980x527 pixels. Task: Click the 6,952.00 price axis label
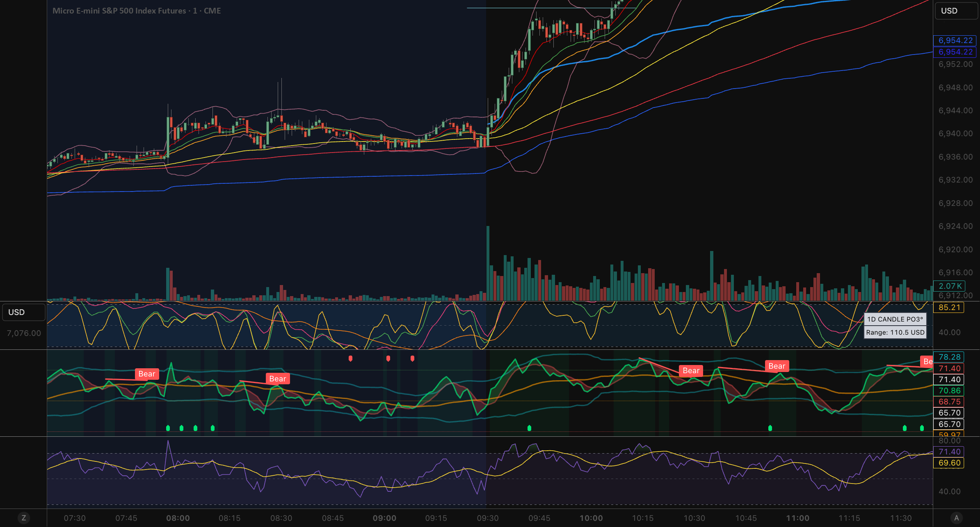pos(955,64)
